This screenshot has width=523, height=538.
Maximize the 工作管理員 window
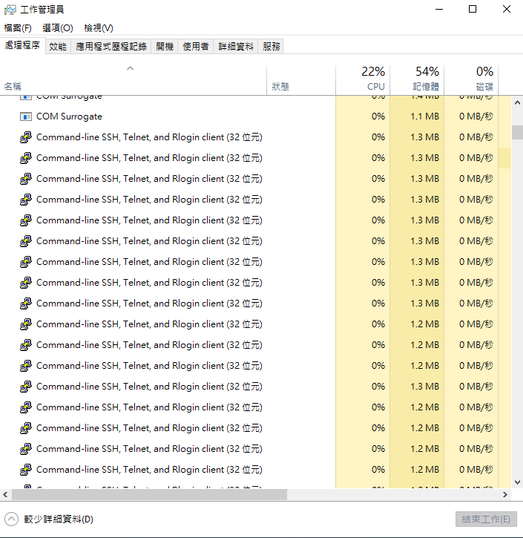[x=473, y=9]
